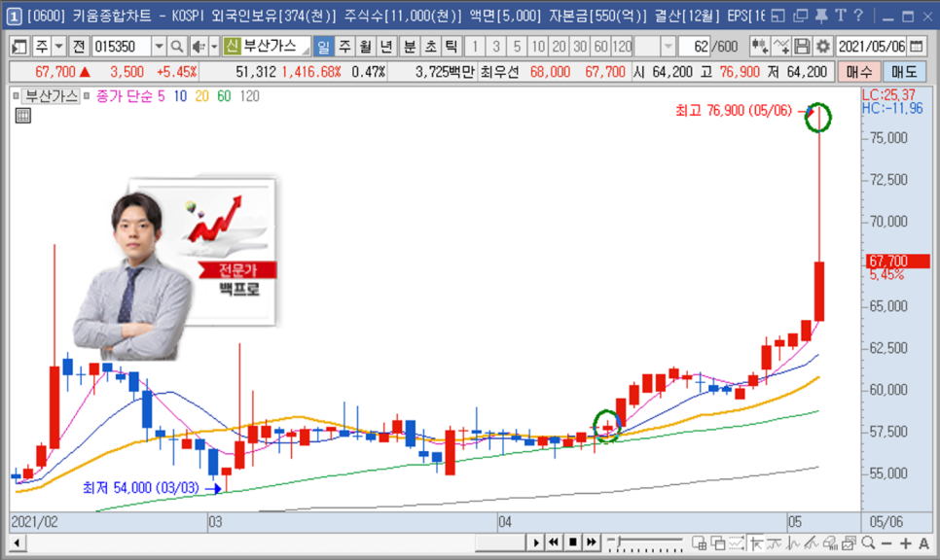Click the stock code input field 015350

tap(122, 46)
